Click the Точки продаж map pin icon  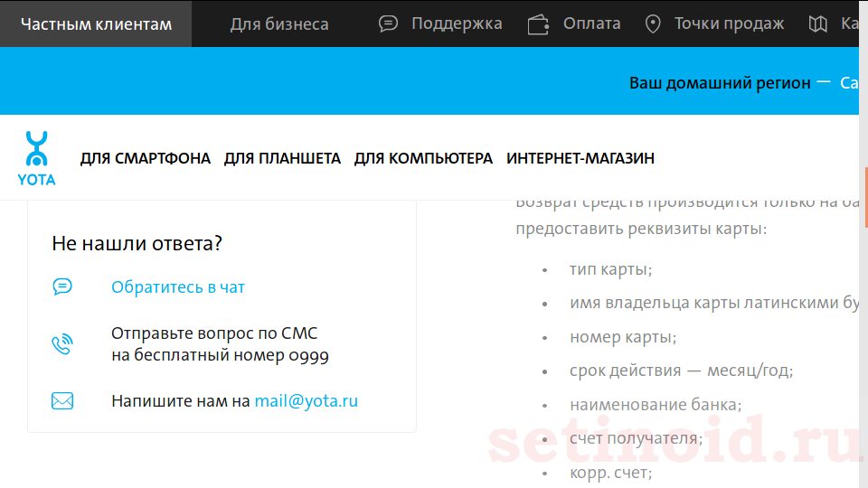click(653, 24)
